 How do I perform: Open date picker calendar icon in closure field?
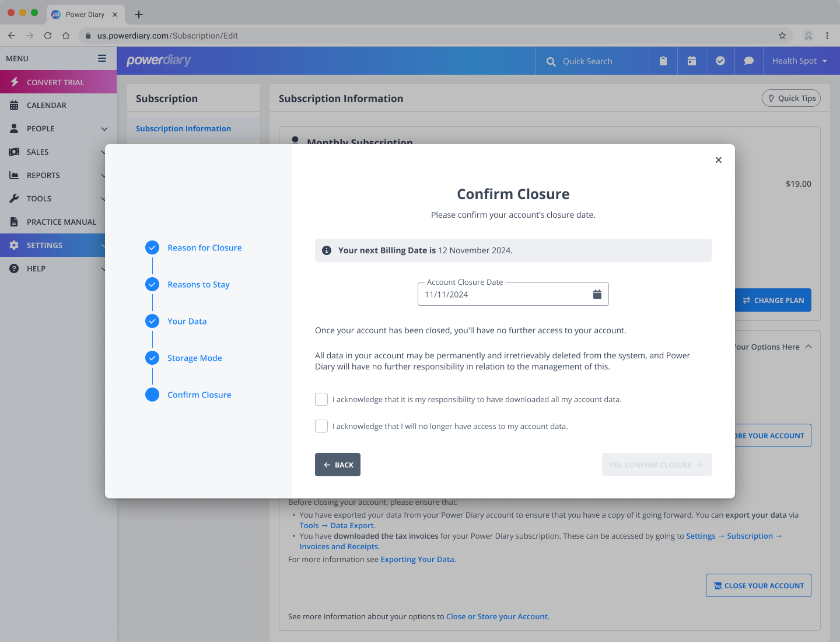pyautogui.click(x=597, y=294)
